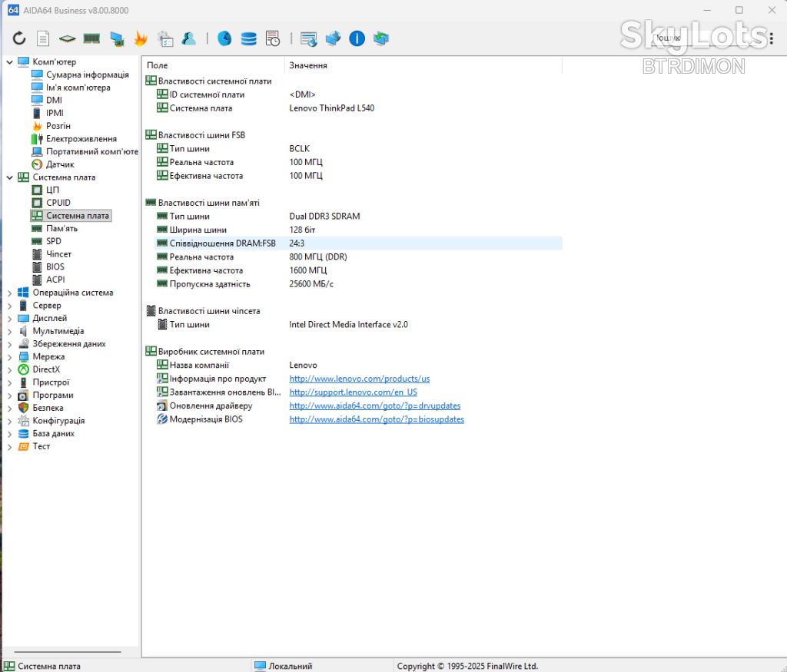The height and width of the screenshot is (672, 787).
Task: Open the Чіпсет tree item
Action: click(58, 254)
